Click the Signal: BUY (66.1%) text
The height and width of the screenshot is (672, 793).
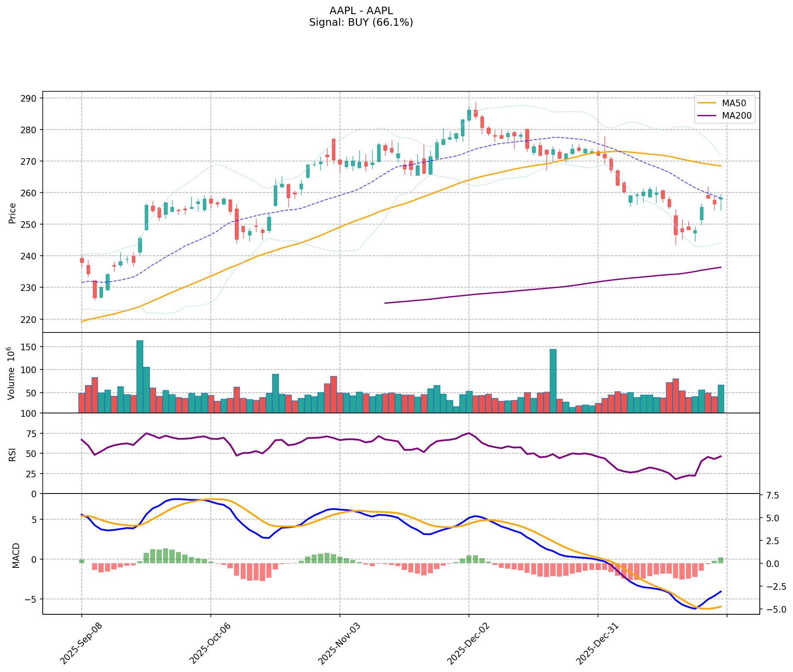pos(361,22)
